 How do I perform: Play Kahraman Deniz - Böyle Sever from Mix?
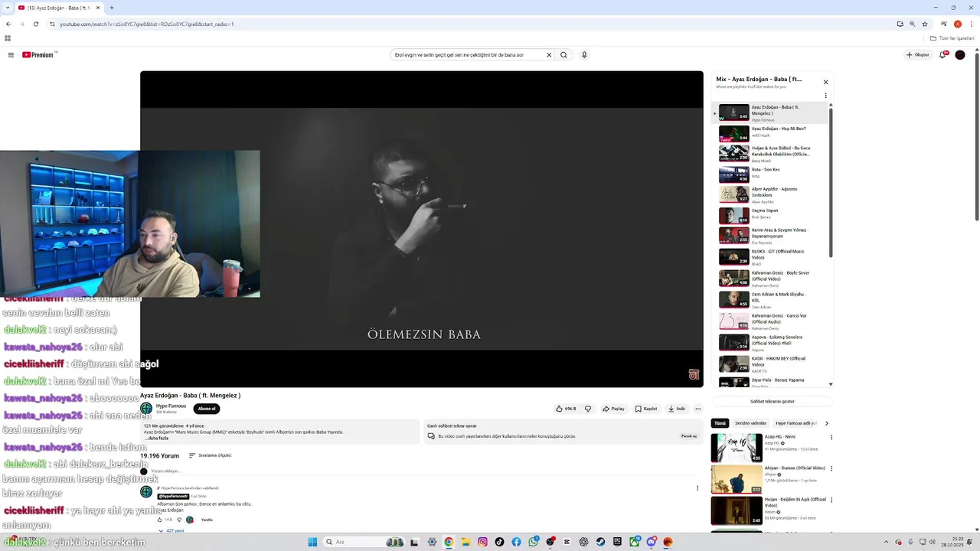point(769,279)
